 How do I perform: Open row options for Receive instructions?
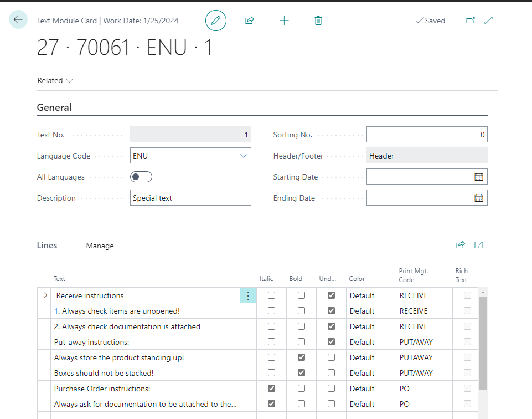[248, 296]
